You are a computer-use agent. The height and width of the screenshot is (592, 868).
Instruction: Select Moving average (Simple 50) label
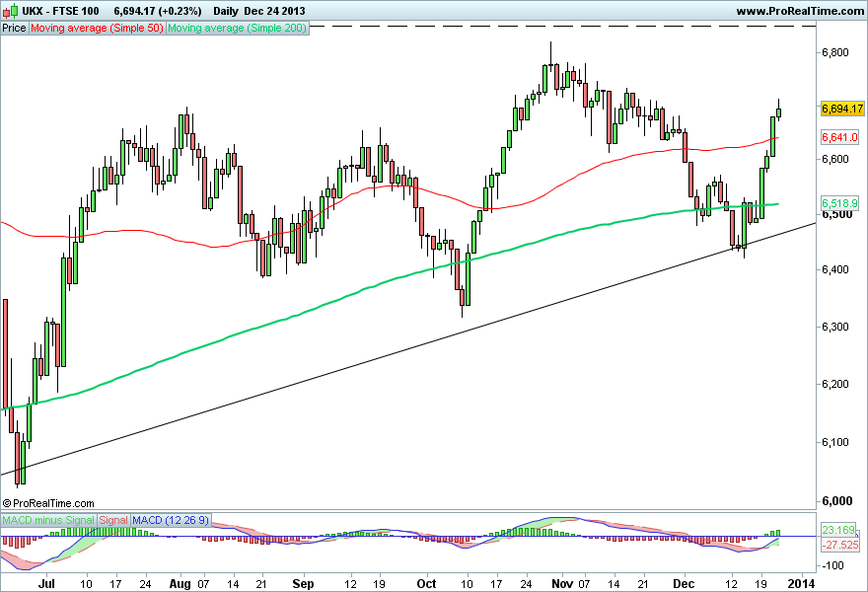pyautogui.click(x=97, y=28)
